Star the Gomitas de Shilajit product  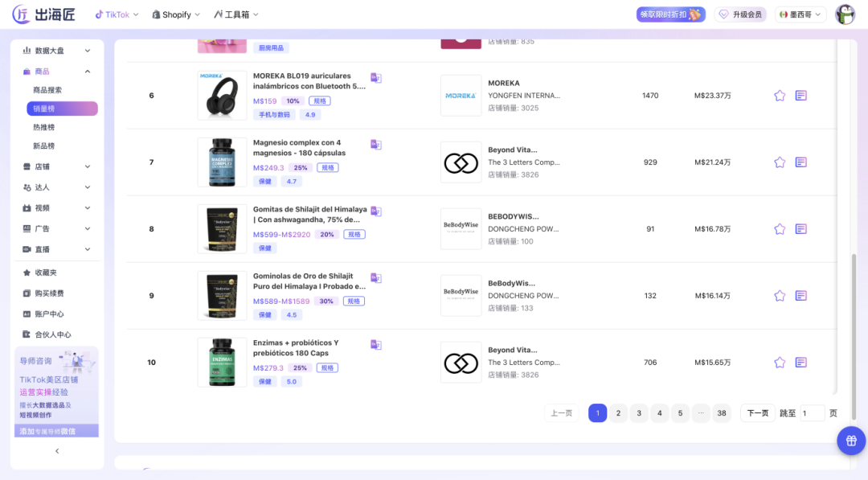780,229
